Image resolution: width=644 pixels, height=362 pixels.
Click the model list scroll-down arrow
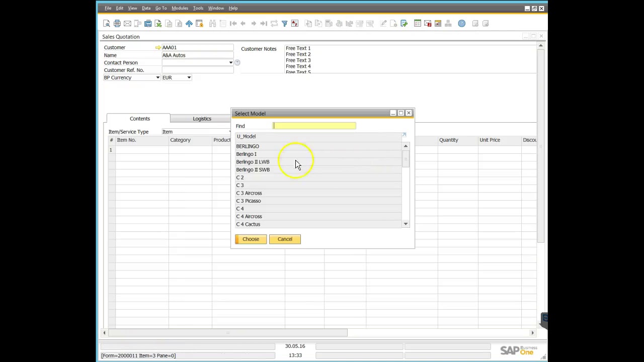click(x=406, y=224)
